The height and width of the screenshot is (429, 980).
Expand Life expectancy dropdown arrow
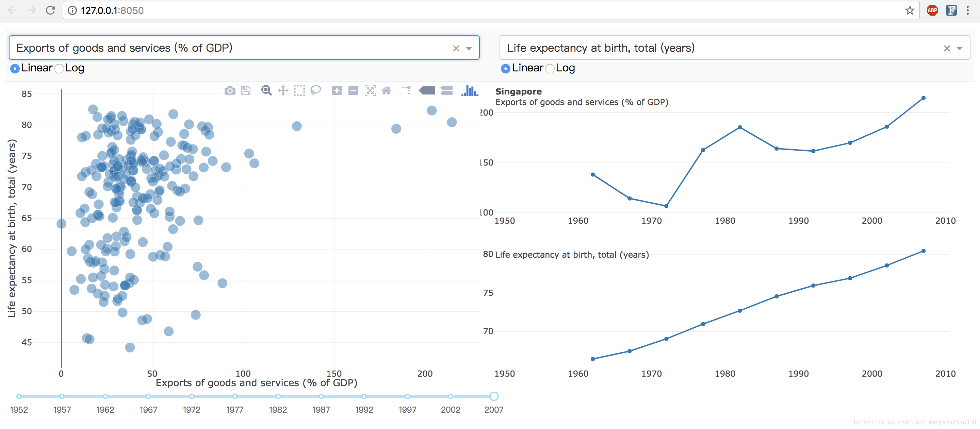click(x=960, y=48)
